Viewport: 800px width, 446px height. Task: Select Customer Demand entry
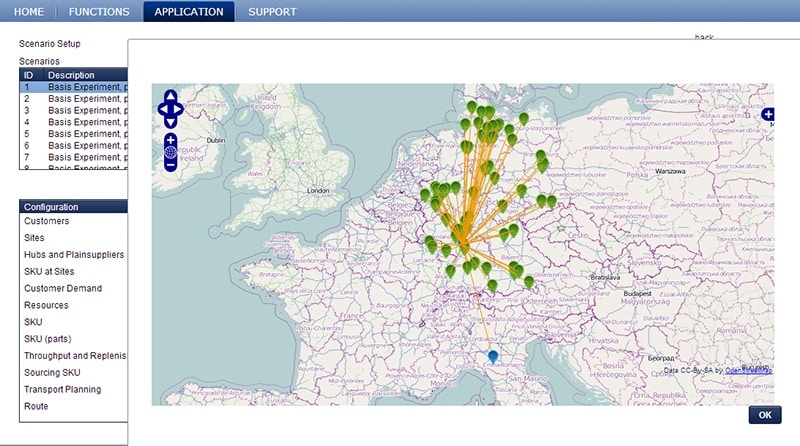click(x=63, y=288)
